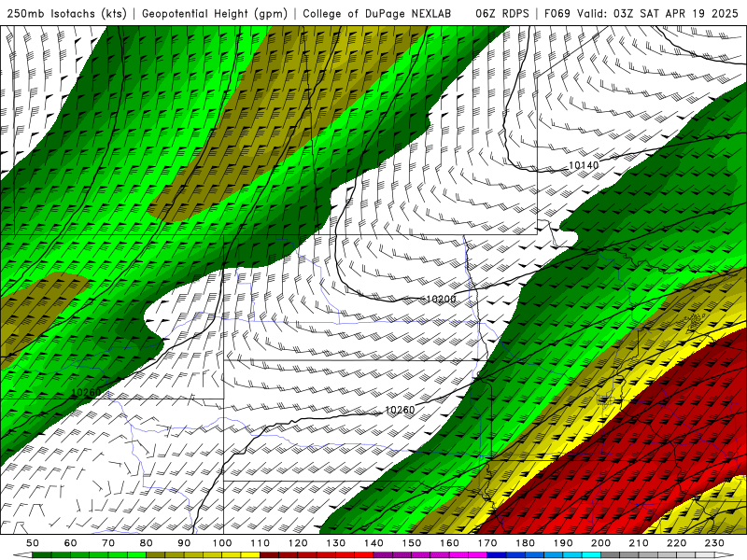Click the 90 value on the color scale
Viewport: 747px width, 560px height.
(x=184, y=543)
